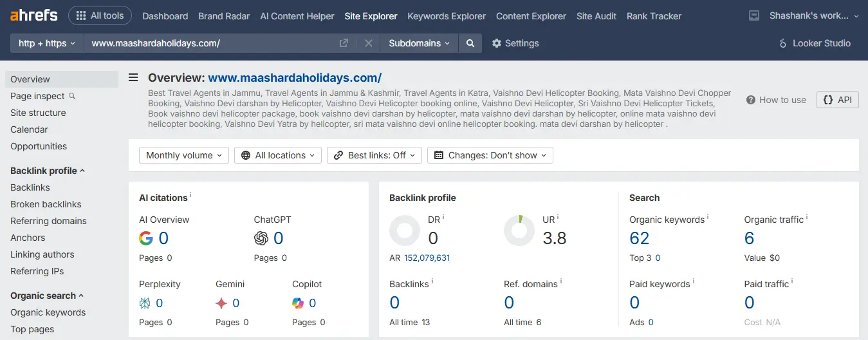The height and width of the screenshot is (340, 868).
Task: Click AR value 152,079,631
Action: point(427,258)
